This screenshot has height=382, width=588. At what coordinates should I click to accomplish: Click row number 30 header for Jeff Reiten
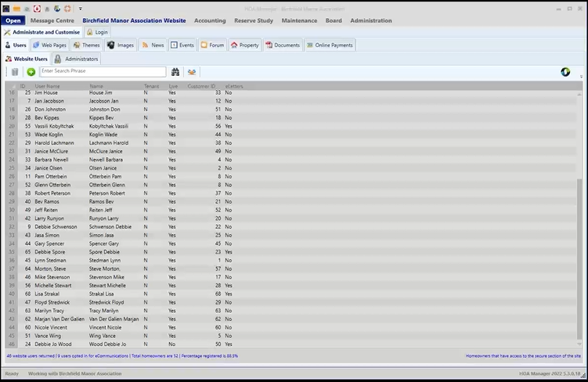point(12,210)
